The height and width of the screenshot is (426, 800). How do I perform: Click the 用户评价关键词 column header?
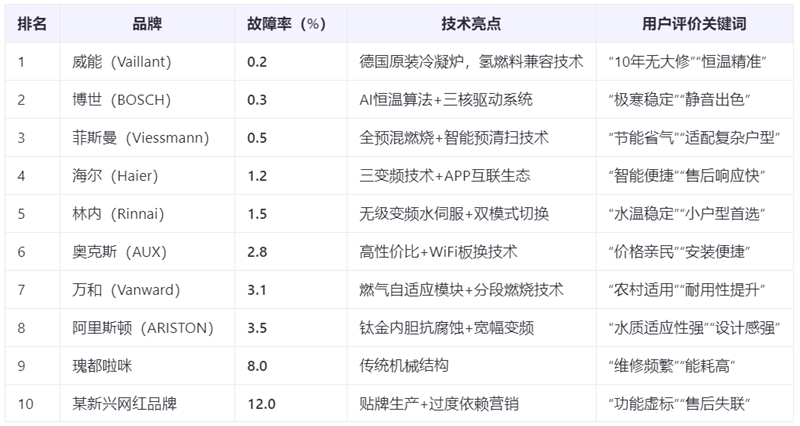694,24
